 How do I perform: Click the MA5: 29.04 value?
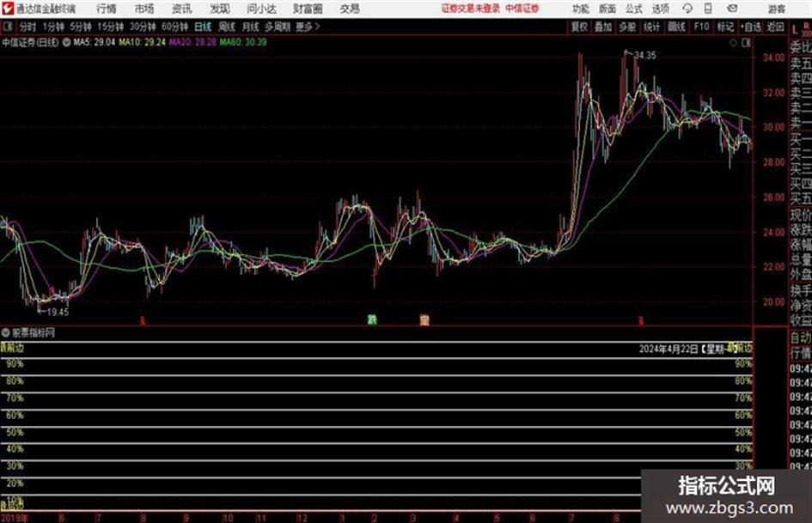pyautogui.click(x=95, y=42)
